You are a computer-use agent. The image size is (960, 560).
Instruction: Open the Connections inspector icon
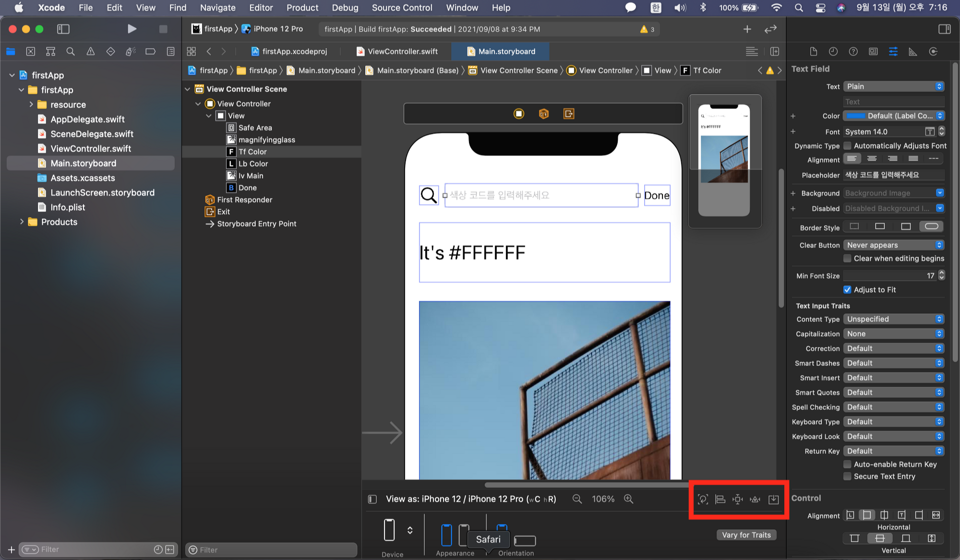point(933,51)
